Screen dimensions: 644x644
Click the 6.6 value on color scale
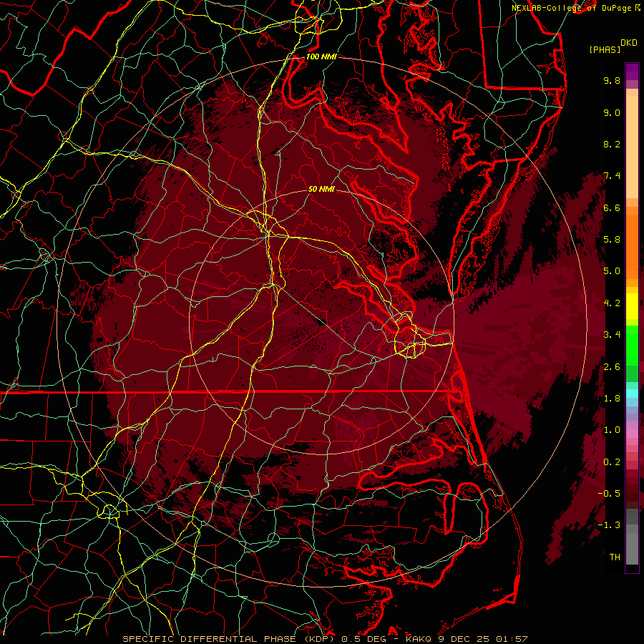(x=612, y=208)
